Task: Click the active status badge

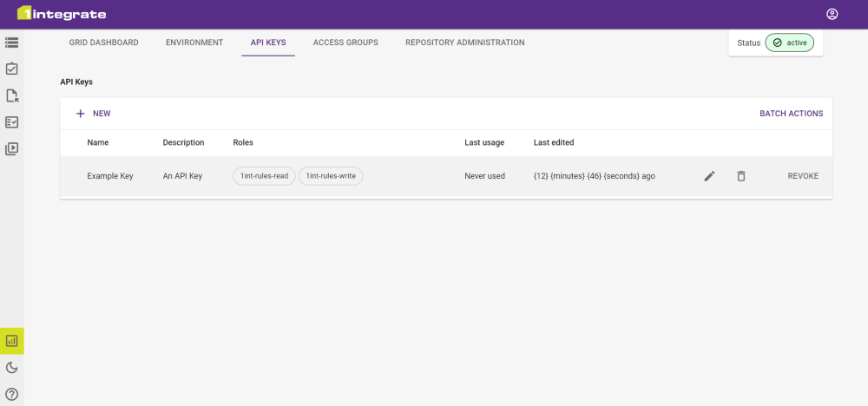Action: 789,43
